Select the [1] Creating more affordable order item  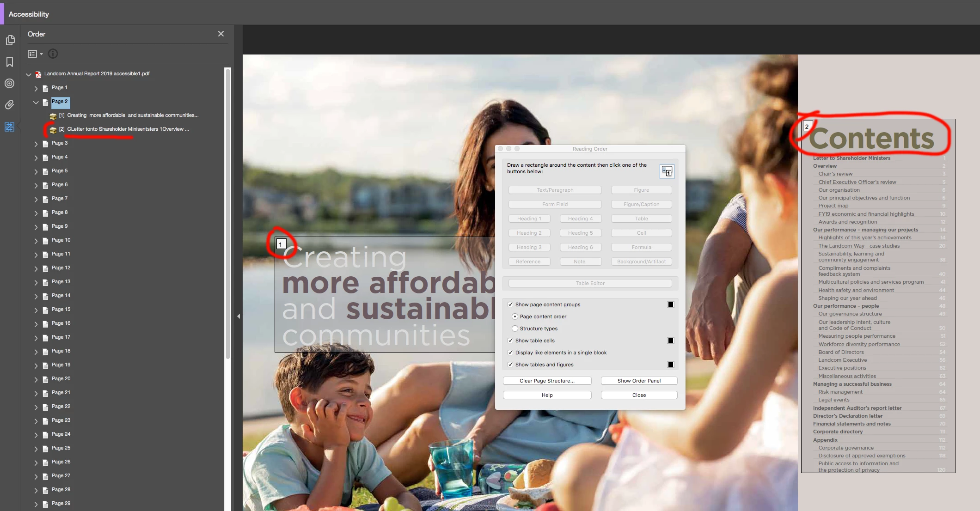click(x=129, y=116)
